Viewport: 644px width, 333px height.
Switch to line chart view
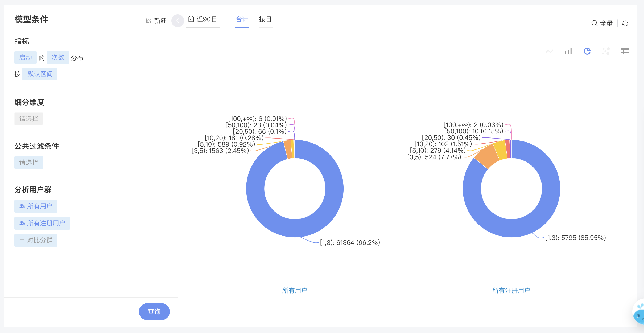coord(549,51)
